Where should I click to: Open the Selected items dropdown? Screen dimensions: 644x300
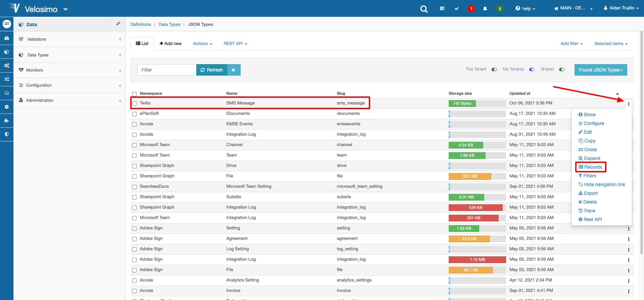(x=611, y=44)
